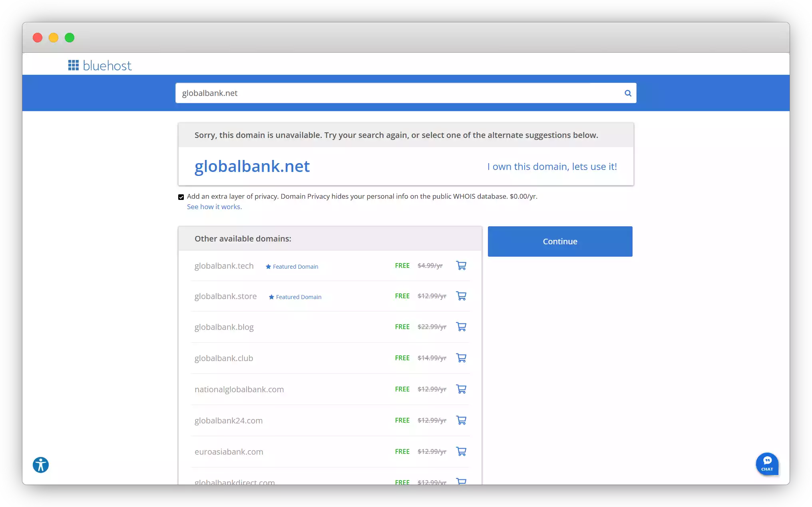Click the search magnifier icon
This screenshot has height=507, width=812.
(x=628, y=93)
